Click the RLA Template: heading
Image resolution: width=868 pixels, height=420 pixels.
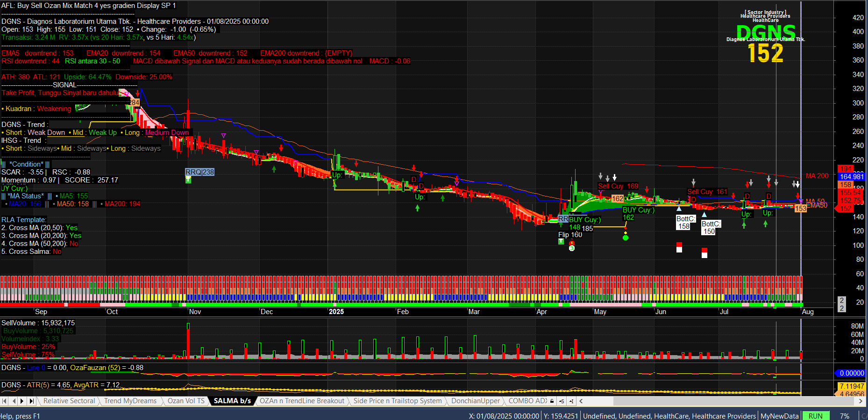click(24, 220)
